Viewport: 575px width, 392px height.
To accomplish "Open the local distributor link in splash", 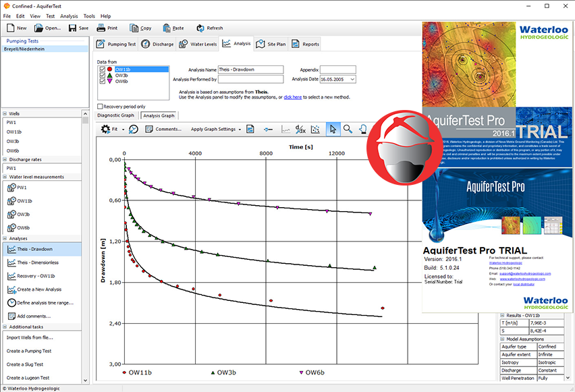I will point(524,284).
